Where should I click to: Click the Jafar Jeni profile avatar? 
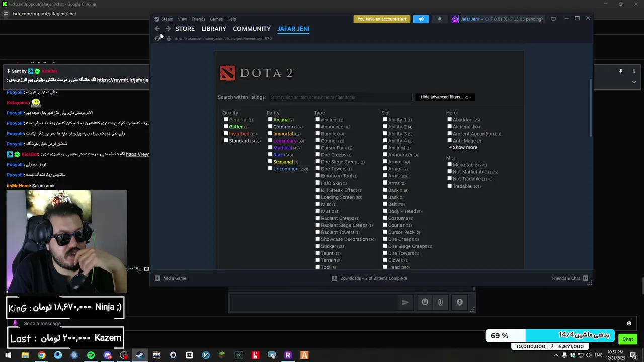tap(455, 19)
